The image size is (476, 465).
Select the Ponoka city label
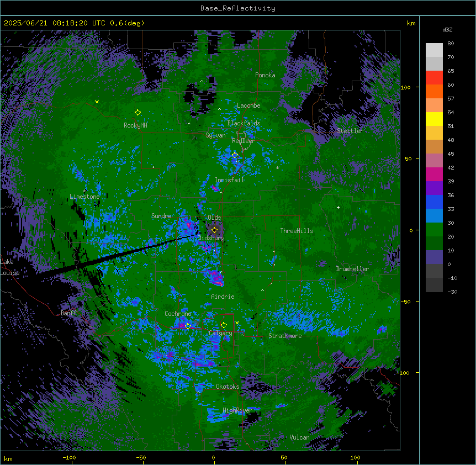tap(265, 75)
